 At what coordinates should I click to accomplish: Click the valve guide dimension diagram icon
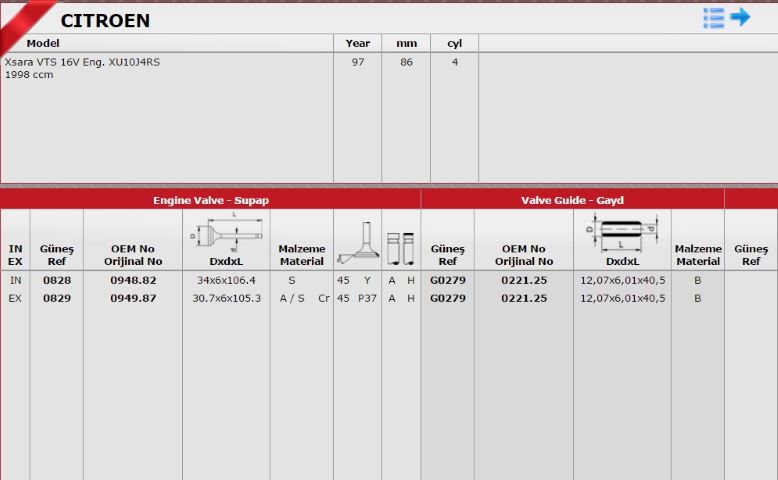coord(622,233)
